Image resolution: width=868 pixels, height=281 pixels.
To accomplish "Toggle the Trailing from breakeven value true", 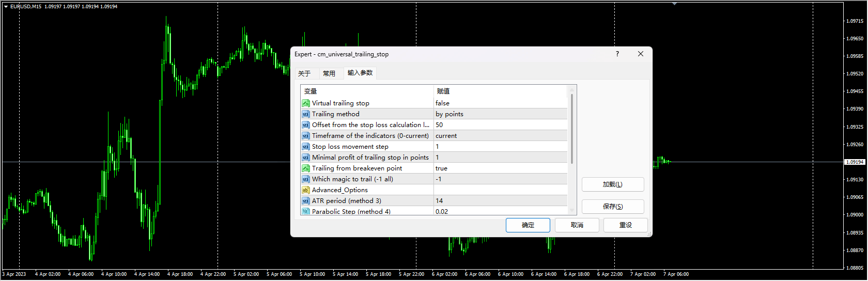I will 501,168.
